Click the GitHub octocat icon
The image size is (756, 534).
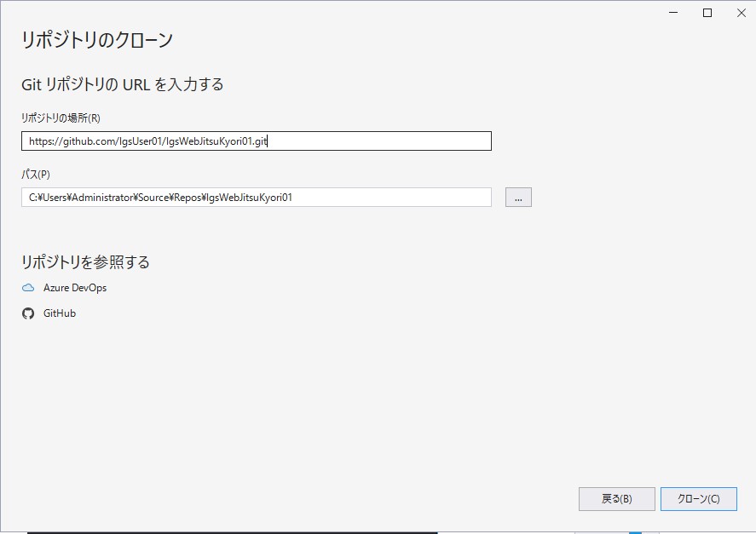pos(26,313)
